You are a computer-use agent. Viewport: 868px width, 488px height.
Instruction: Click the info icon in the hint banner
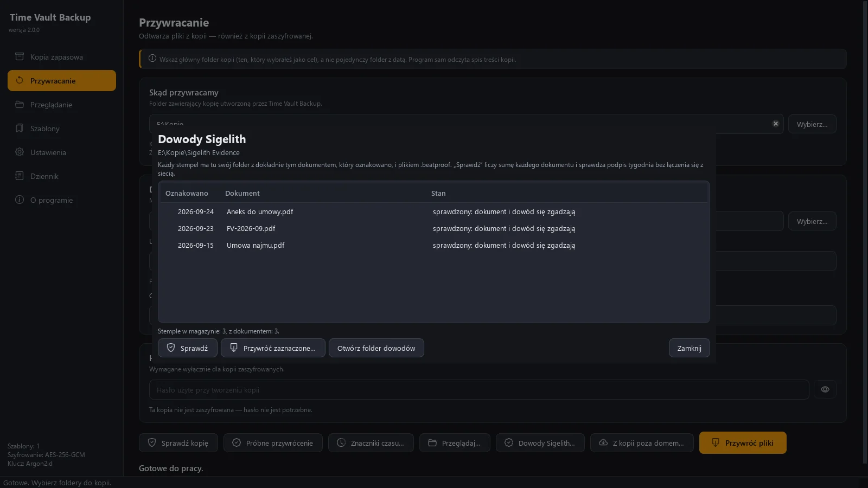click(x=152, y=59)
